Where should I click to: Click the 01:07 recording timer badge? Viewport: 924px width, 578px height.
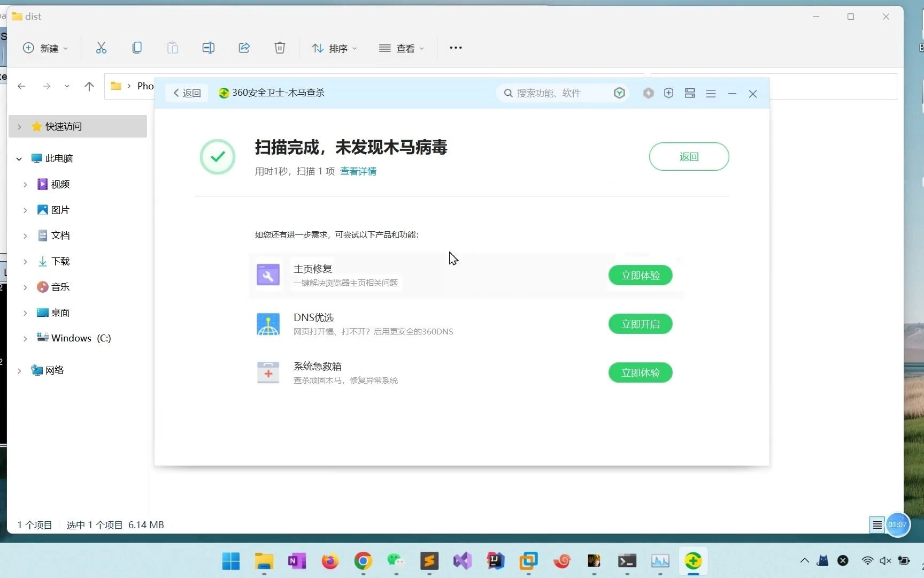click(897, 524)
